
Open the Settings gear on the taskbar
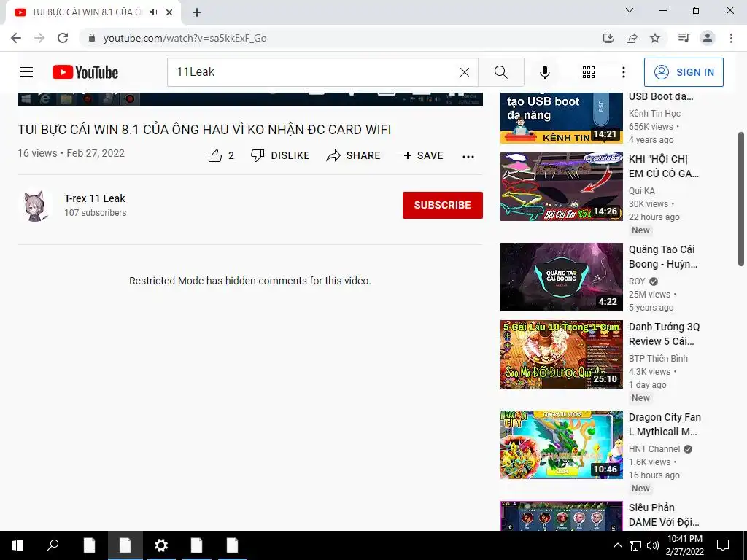pos(161,545)
